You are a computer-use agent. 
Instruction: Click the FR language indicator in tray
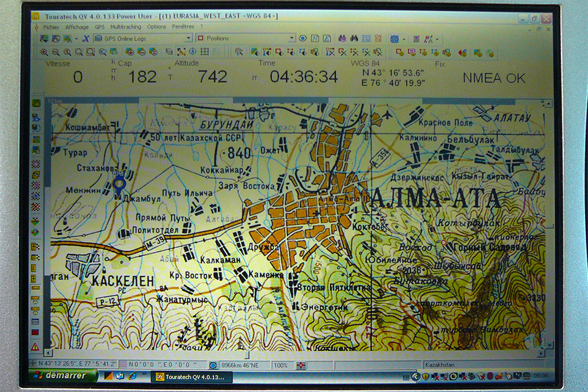click(406, 377)
